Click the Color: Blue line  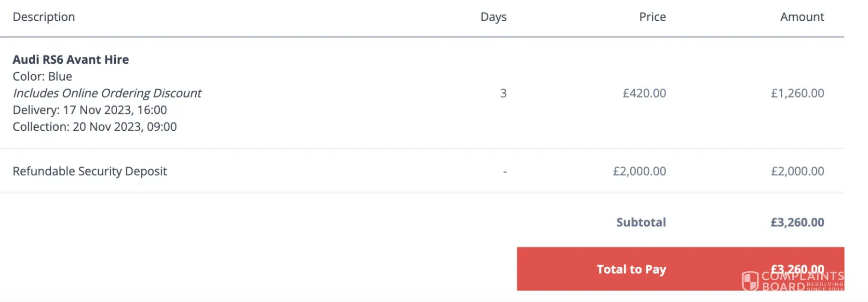point(42,76)
